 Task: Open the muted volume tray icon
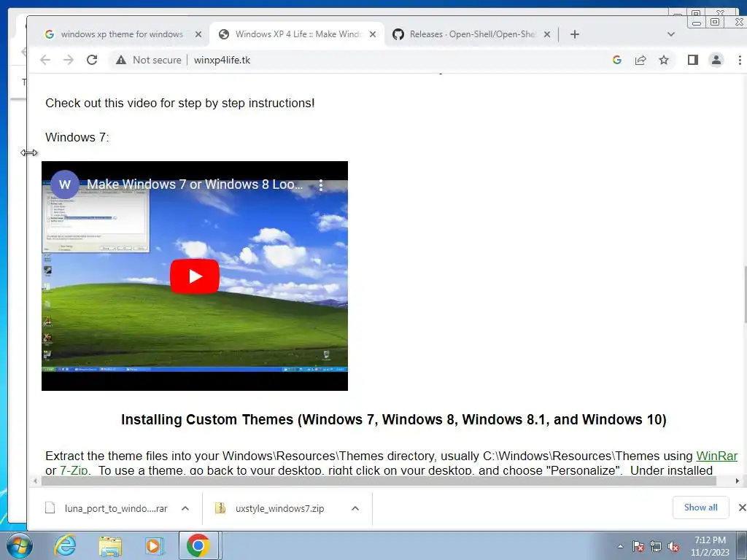[673, 547]
